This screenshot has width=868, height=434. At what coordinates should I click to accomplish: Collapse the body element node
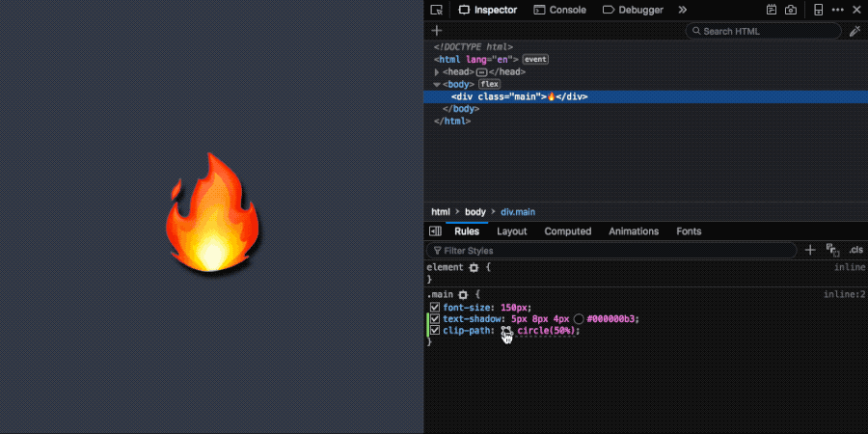[x=437, y=84]
